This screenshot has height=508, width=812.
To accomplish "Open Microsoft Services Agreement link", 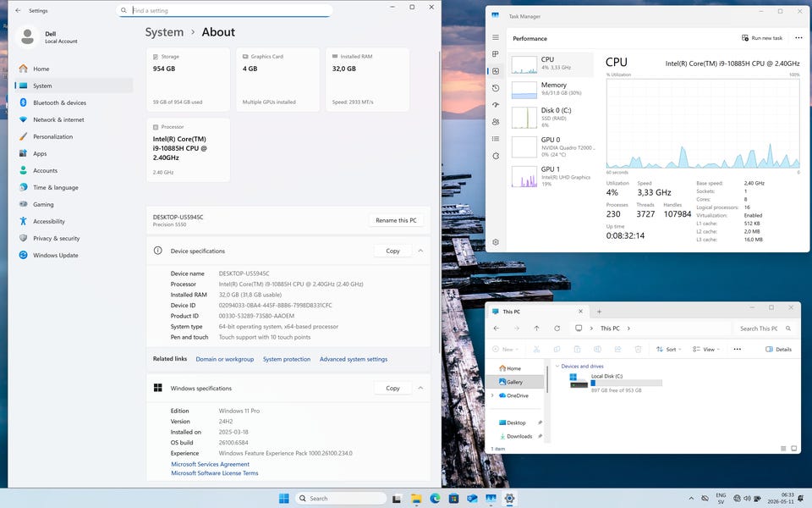I will coord(211,465).
